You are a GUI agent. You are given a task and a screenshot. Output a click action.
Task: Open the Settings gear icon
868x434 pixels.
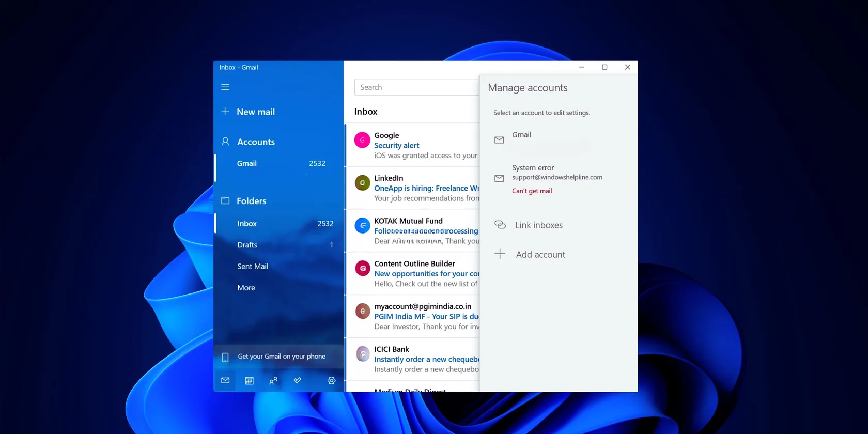click(331, 381)
